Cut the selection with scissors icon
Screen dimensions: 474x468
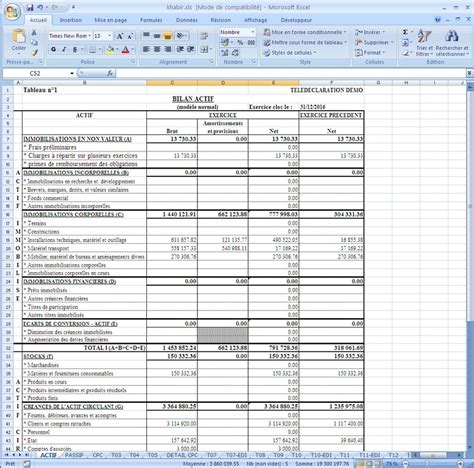[34, 33]
